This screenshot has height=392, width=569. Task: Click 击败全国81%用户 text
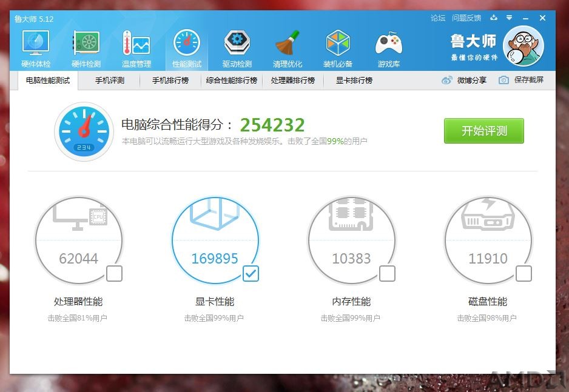pos(77,318)
